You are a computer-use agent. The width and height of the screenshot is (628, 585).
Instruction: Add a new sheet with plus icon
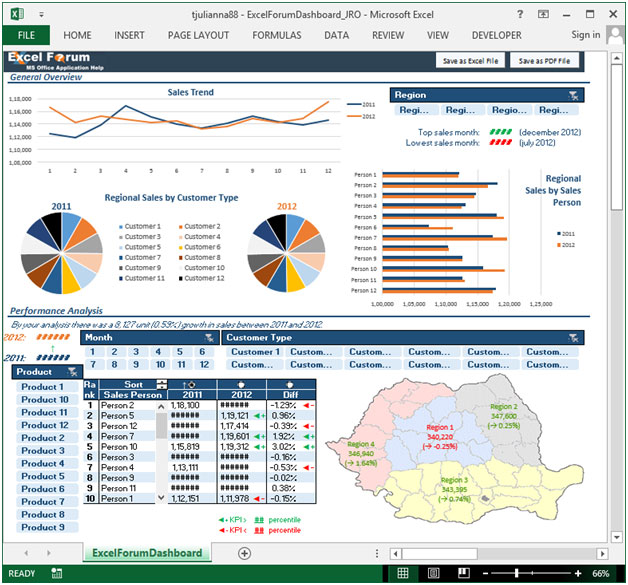pyautogui.click(x=244, y=553)
